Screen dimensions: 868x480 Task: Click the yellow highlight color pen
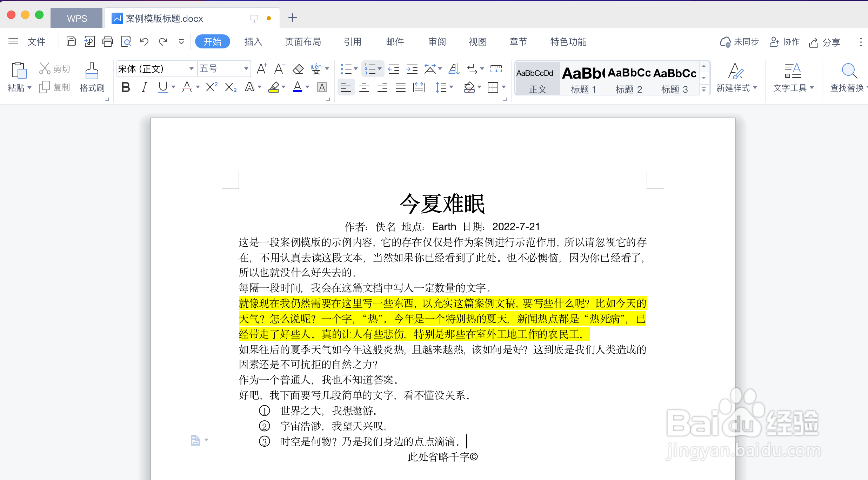pos(274,87)
